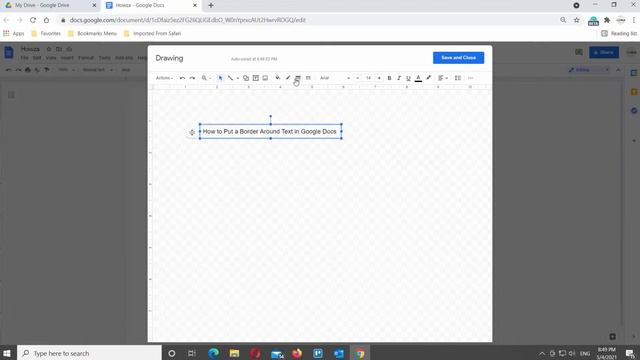
Task: Click the Save and Close button
Action: coord(458,58)
